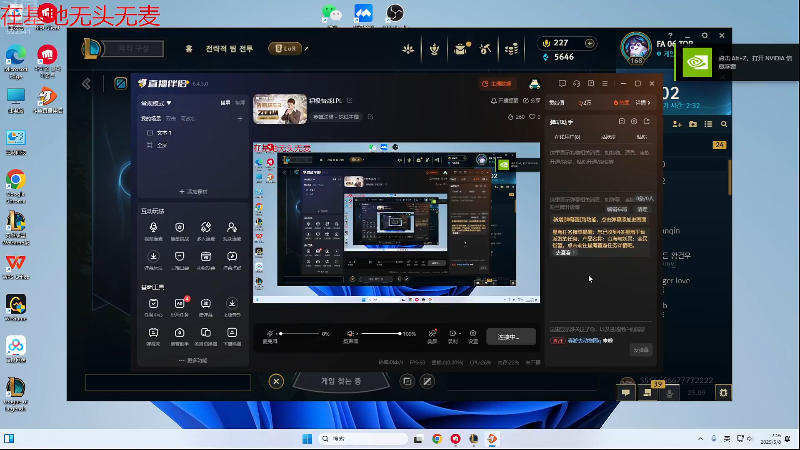Click the share icon in 弹幕助手 panel header

click(646, 121)
